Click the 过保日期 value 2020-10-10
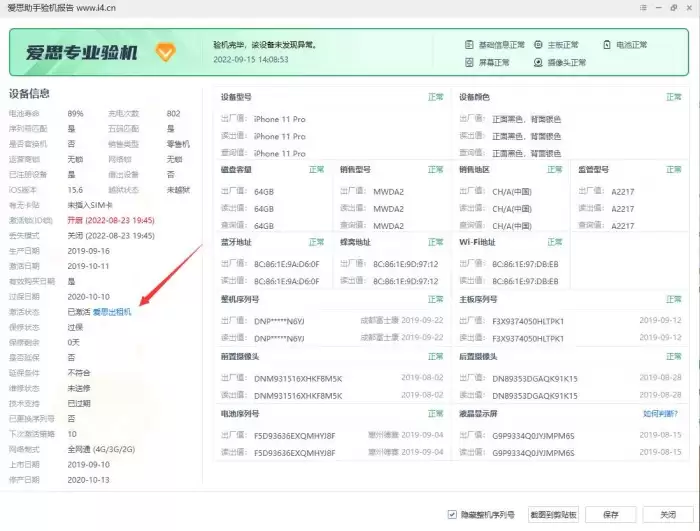This screenshot has width=700, height=531. pyautogui.click(x=88, y=297)
